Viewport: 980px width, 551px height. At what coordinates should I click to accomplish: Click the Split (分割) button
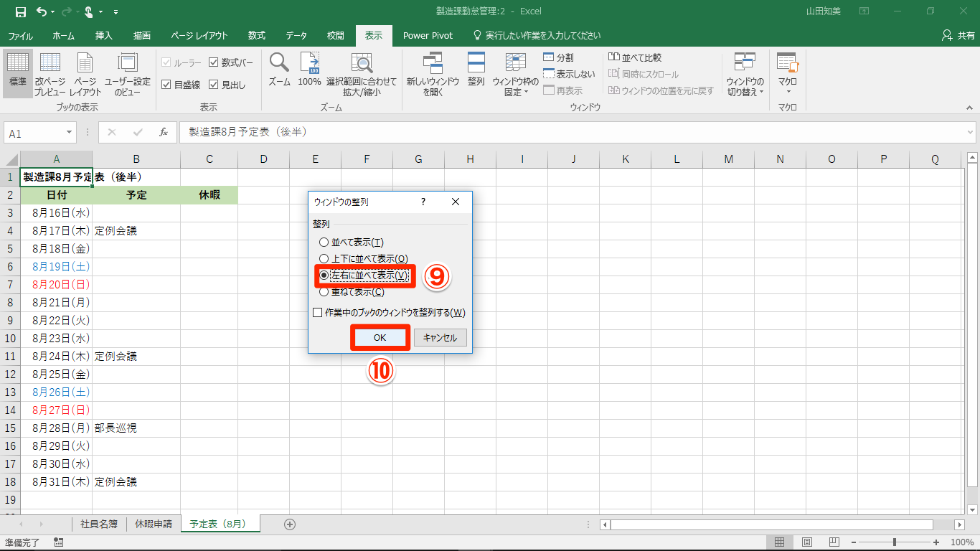tap(559, 57)
